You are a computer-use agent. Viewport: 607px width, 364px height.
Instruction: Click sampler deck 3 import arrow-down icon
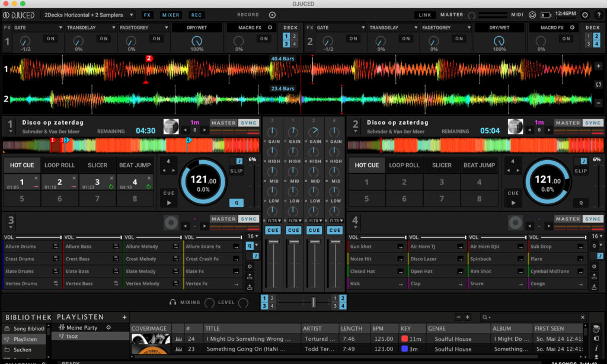[x=250, y=287]
